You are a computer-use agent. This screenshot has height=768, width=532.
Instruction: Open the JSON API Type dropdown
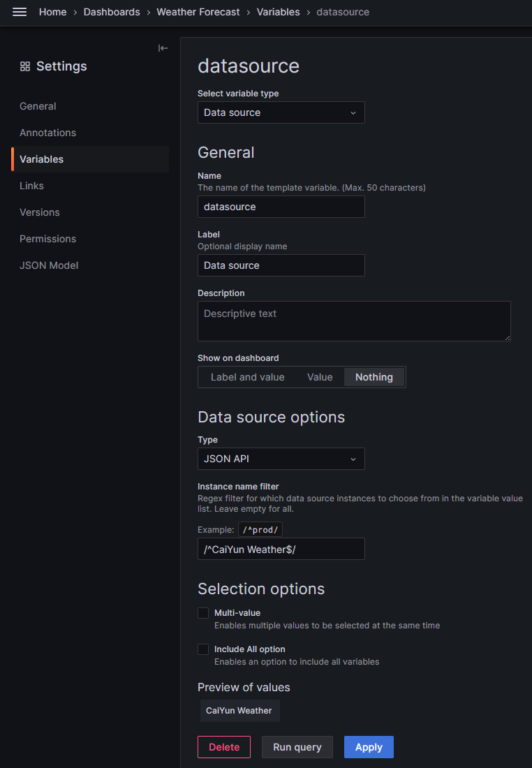click(281, 459)
